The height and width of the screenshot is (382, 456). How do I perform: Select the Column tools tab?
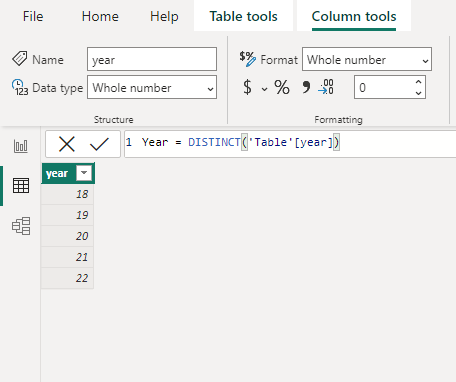(x=354, y=16)
